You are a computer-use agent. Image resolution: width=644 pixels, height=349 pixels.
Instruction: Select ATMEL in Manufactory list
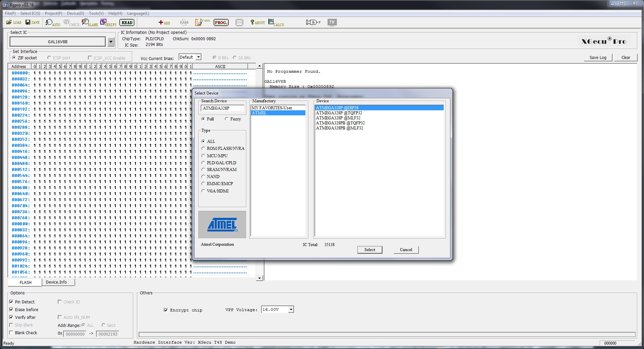click(278, 113)
